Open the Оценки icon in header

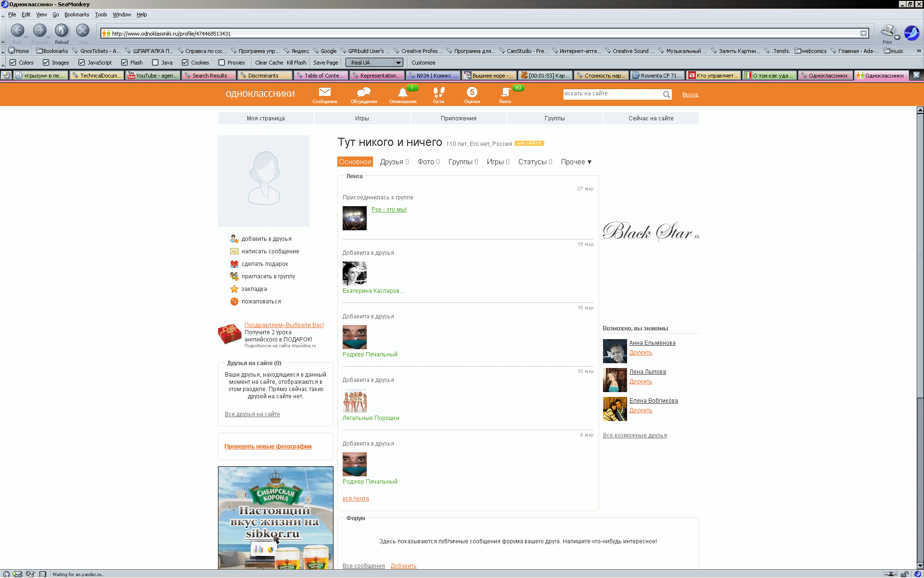(x=472, y=92)
